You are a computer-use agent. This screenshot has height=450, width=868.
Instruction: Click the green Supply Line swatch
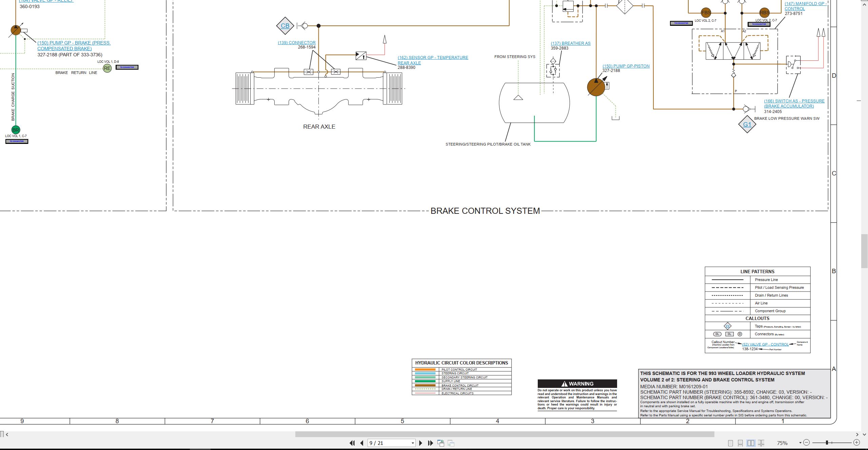coord(425,381)
